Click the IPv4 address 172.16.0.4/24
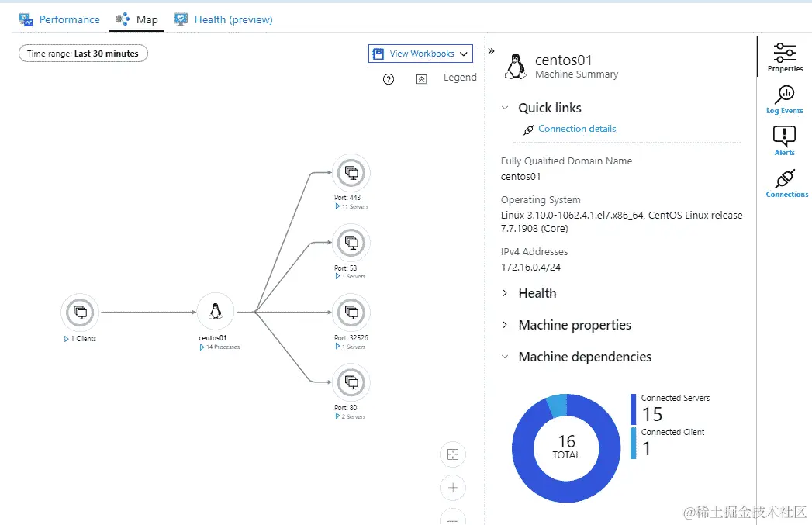 530,268
